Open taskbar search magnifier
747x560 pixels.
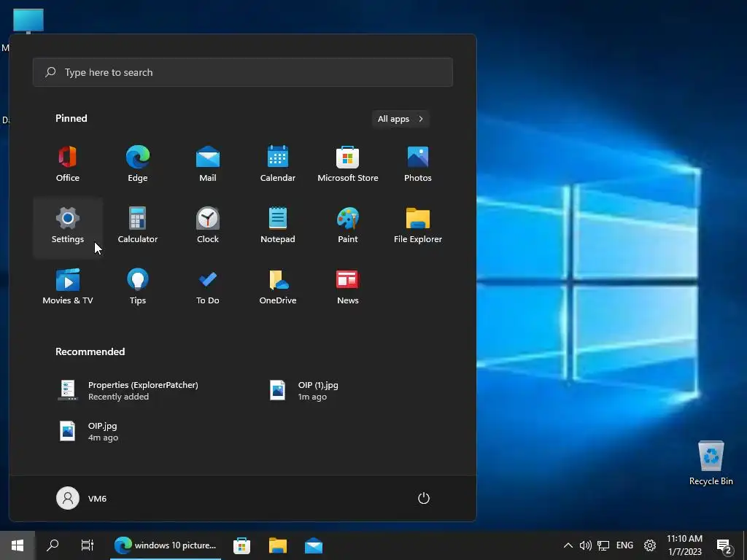53,545
